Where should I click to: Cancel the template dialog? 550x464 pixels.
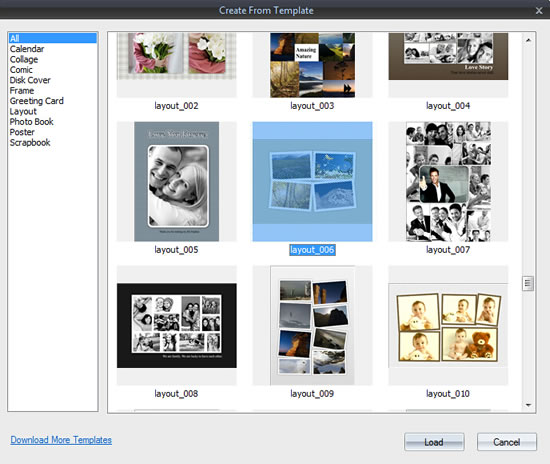(507, 442)
